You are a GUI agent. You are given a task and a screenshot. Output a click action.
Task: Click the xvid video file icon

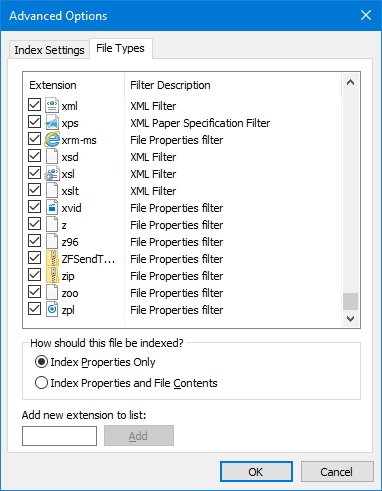(52, 208)
